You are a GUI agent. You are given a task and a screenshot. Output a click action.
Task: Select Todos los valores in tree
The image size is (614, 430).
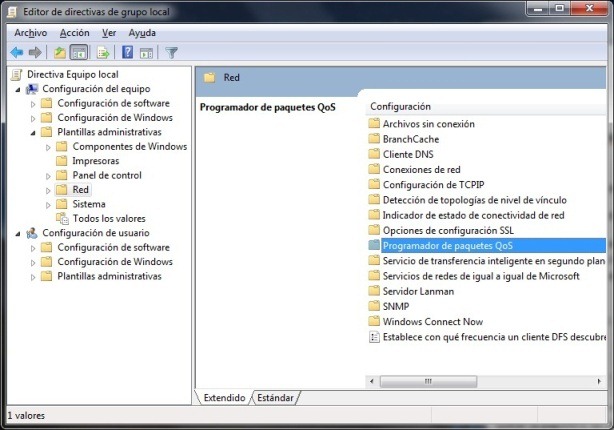tap(109, 219)
